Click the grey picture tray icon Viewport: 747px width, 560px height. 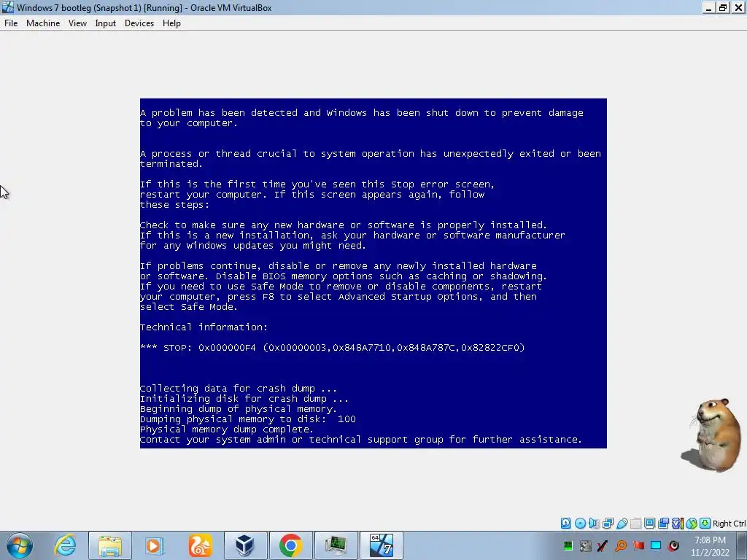(586, 545)
